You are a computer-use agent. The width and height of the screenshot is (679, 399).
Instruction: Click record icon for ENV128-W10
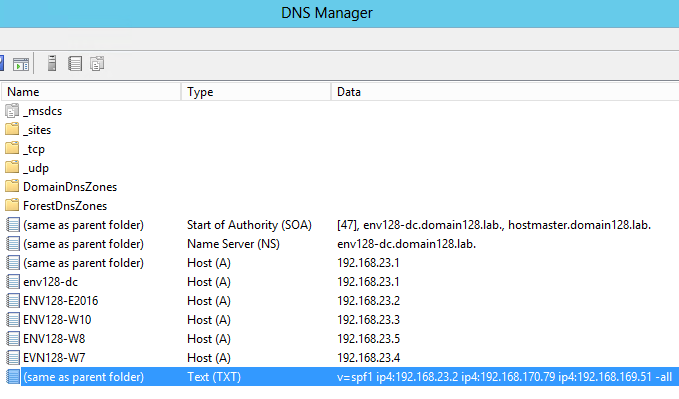click(x=13, y=320)
